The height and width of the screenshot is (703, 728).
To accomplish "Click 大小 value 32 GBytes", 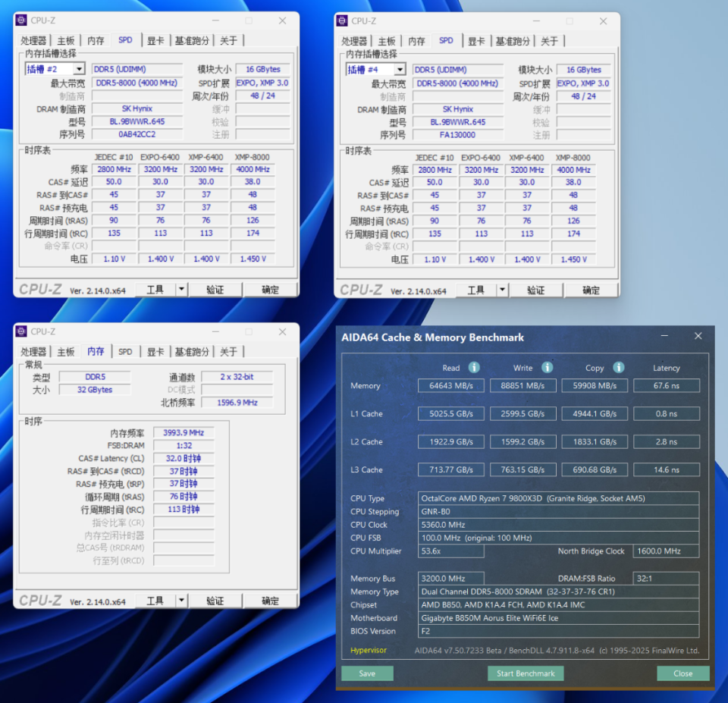I will coord(95,390).
